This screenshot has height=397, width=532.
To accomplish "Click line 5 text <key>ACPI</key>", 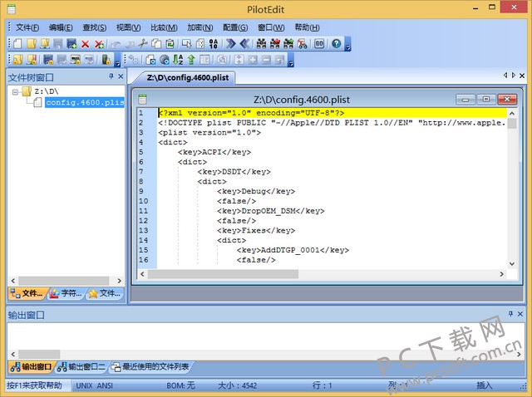I will pos(214,152).
